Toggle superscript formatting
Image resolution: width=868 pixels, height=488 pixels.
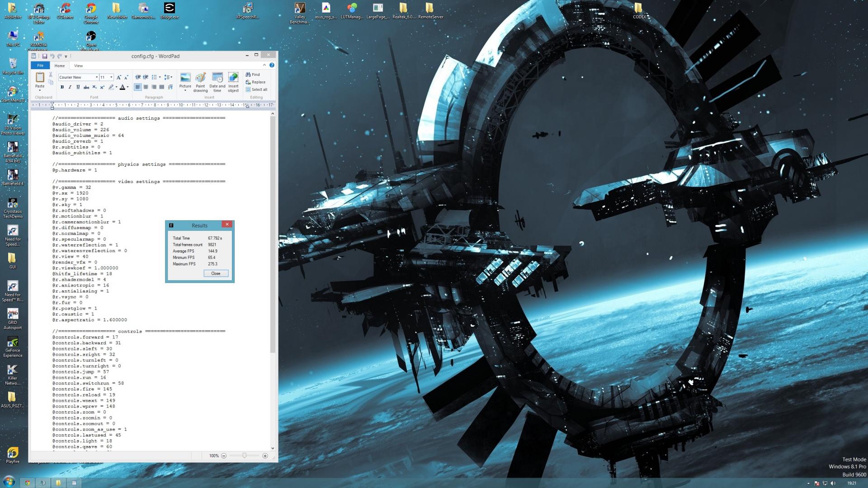pyautogui.click(x=102, y=87)
